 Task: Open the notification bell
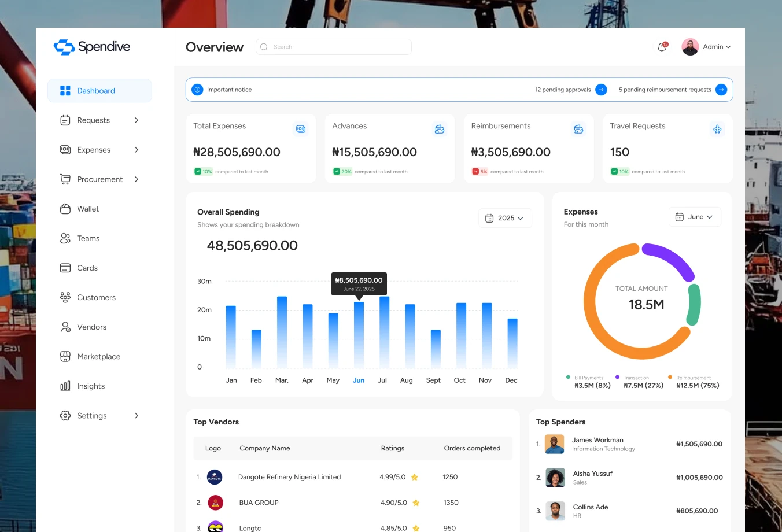click(662, 47)
